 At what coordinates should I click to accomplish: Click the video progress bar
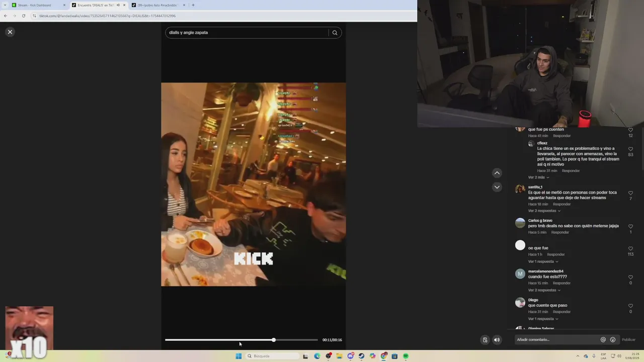point(242,340)
